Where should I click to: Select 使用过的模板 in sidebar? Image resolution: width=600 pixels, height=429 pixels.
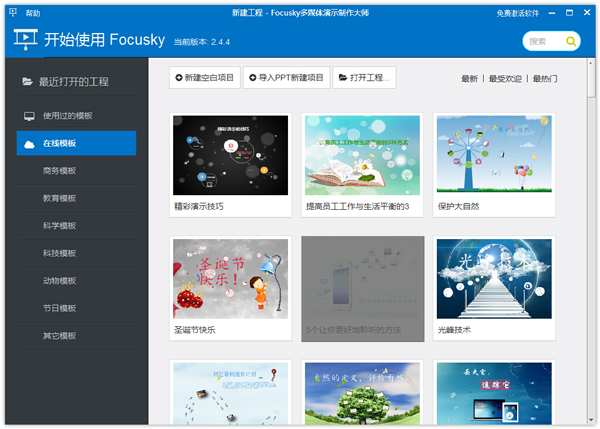pos(77,116)
